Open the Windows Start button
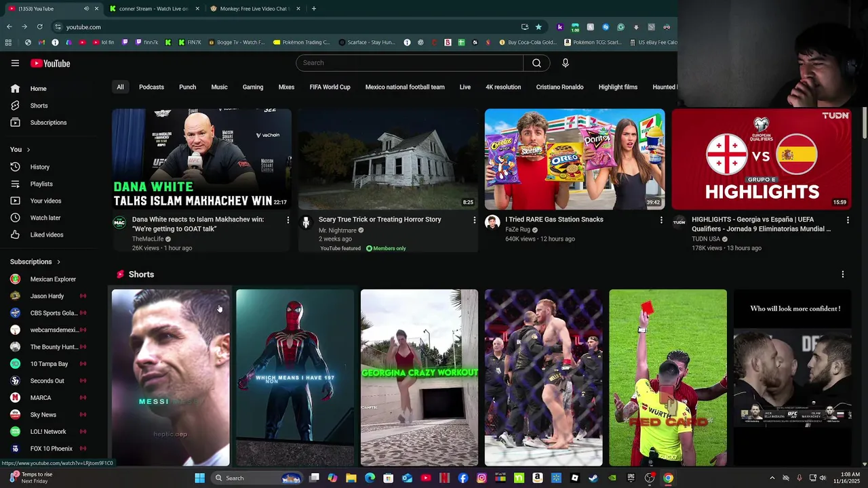 [x=199, y=478]
